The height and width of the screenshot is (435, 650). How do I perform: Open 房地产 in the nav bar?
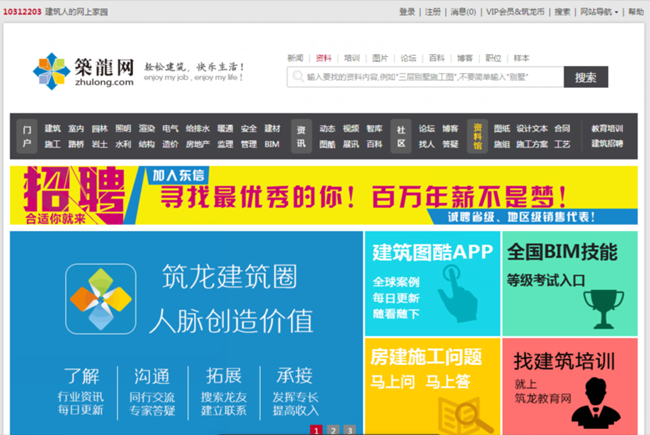[x=198, y=144]
